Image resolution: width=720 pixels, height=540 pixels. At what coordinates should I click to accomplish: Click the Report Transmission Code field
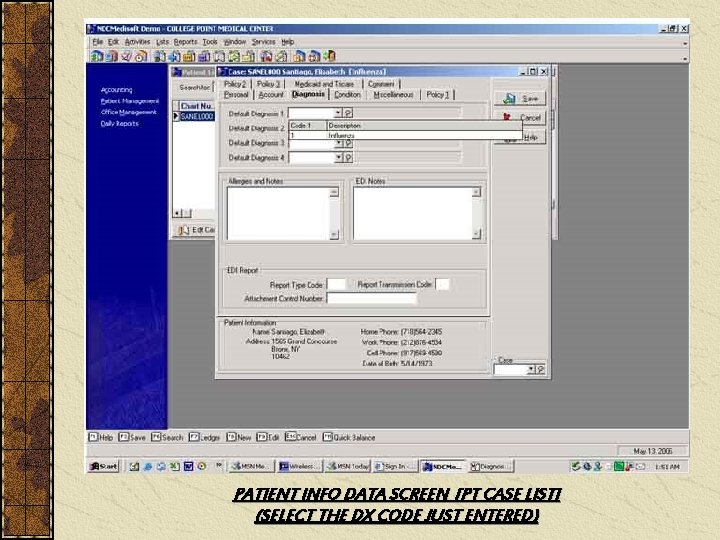[442, 284]
